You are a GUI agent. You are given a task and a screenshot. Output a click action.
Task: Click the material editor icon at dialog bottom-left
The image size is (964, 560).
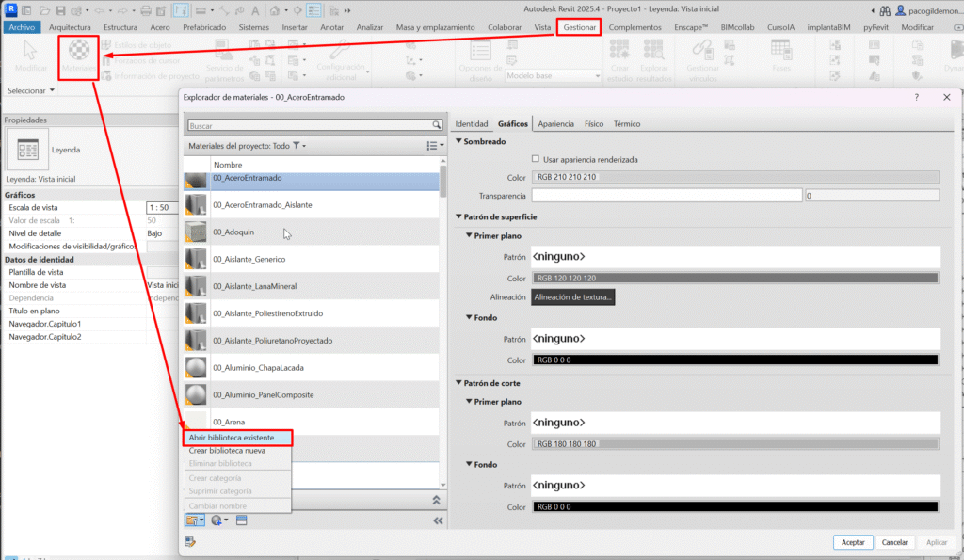tap(190, 541)
